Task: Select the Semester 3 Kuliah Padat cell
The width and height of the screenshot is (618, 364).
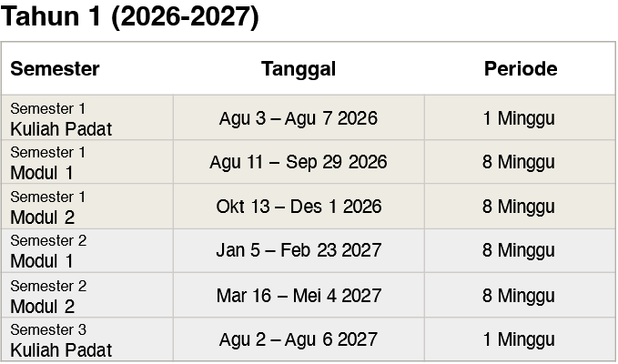Action: pos(61,340)
